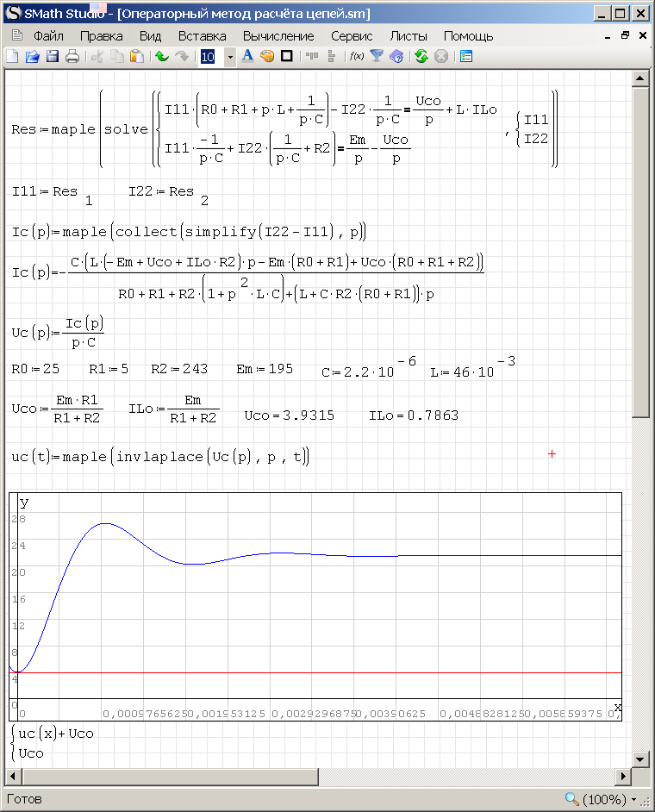This screenshot has width=655, height=812.
Task: Choose background color with palette icon
Action: click(267, 57)
